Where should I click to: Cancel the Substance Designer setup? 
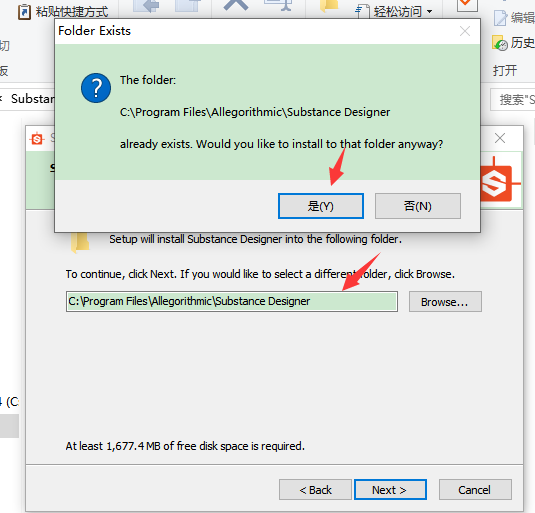point(475,490)
